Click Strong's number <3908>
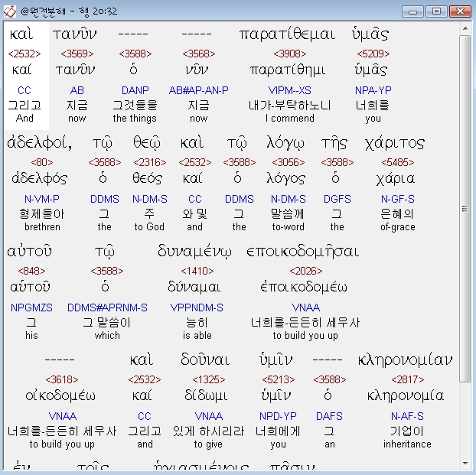 coord(289,54)
